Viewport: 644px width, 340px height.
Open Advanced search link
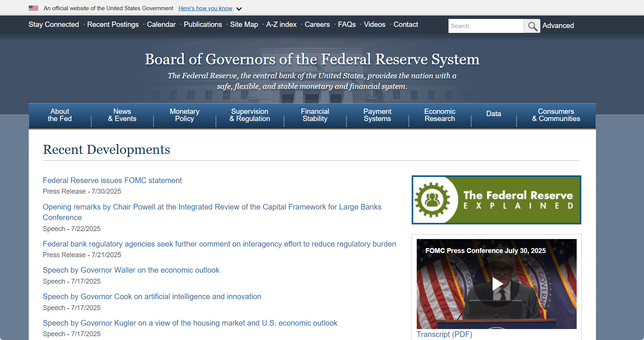coord(558,26)
